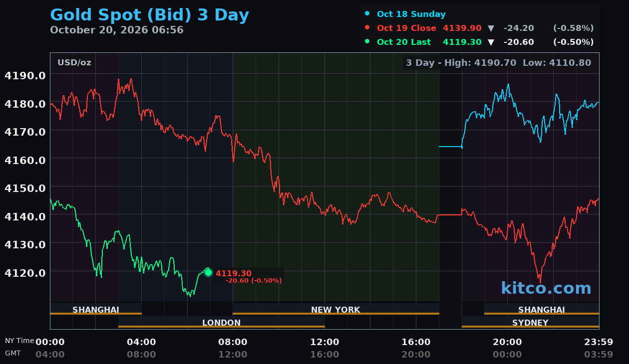Click the 4190.0 y-axis label
This screenshot has height=364, width=629.
click(25, 75)
